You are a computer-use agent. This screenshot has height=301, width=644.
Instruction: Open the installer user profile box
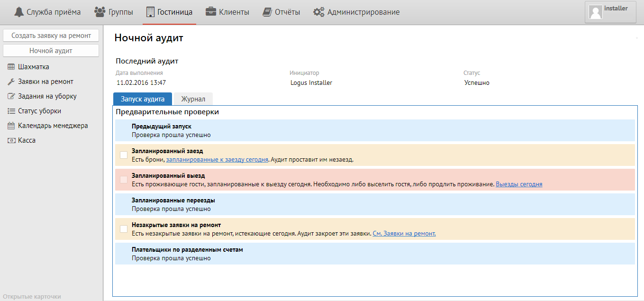click(613, 12)
